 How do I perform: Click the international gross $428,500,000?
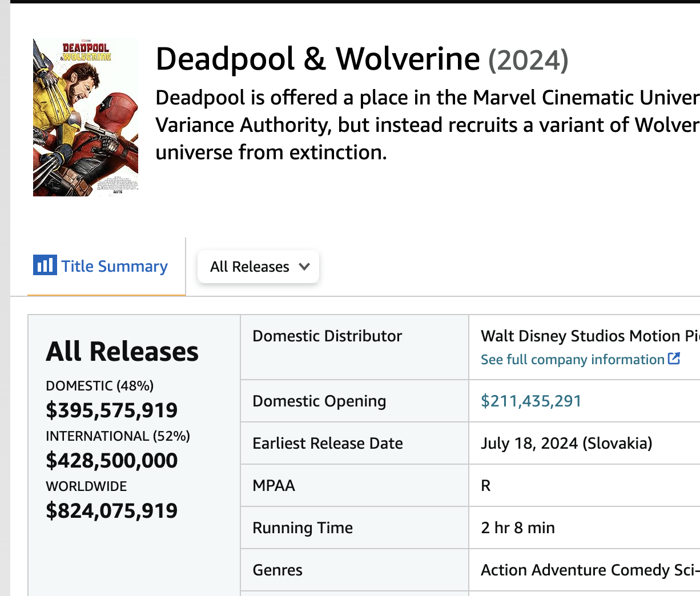click(112, 460)
